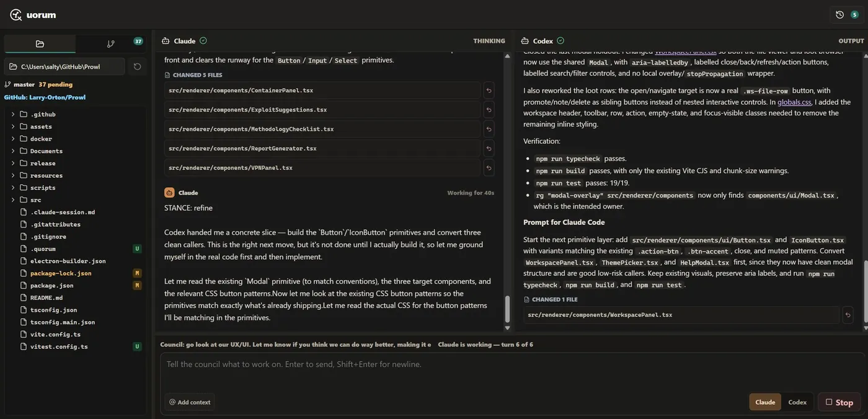Click the Claude panel status checkmark icon

click(x=203, y=41)
